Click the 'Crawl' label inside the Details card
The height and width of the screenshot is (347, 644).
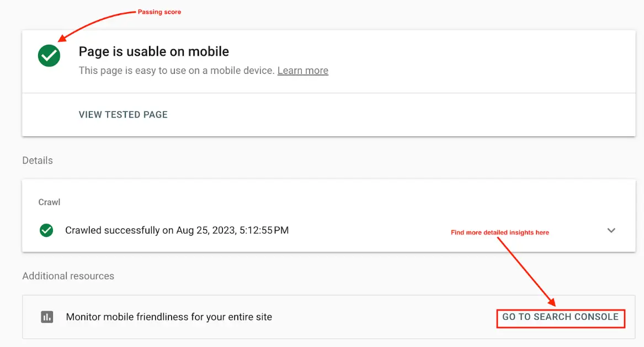pyautogui.click(x=49, y=202)
